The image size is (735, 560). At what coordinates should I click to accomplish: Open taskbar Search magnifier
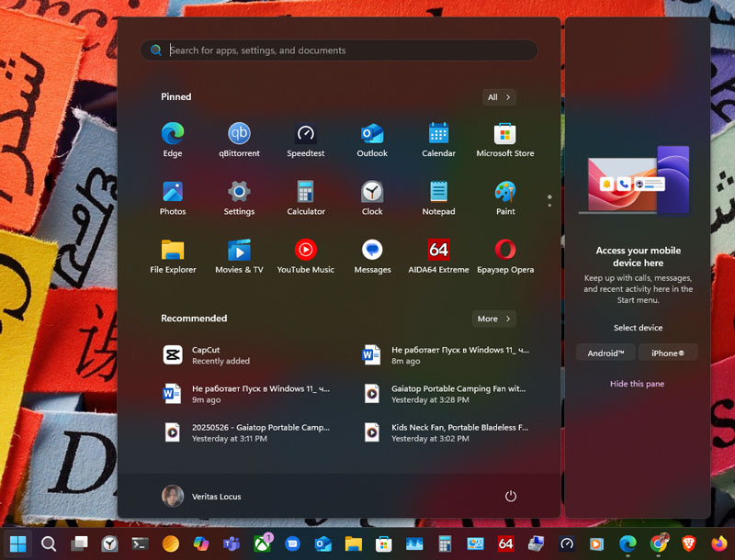click(x=49, y=544)
